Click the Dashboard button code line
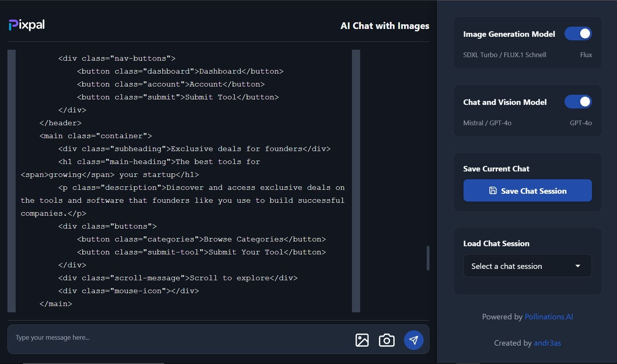The width and height of the screenshot is (617, 364). click(x=180, y=71)
